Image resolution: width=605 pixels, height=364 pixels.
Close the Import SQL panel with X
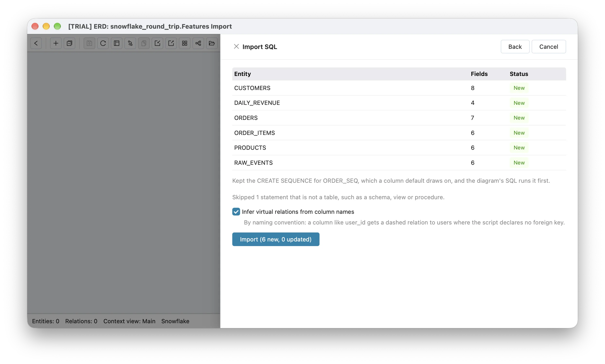(236, 47)
